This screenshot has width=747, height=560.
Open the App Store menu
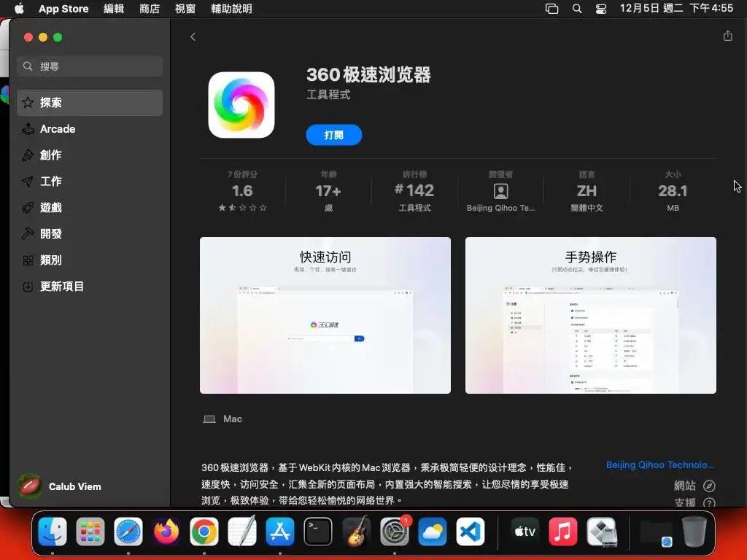click(63, 9)
